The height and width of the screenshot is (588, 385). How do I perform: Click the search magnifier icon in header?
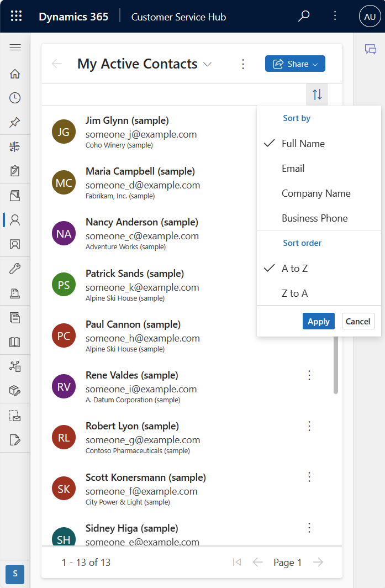304,16
